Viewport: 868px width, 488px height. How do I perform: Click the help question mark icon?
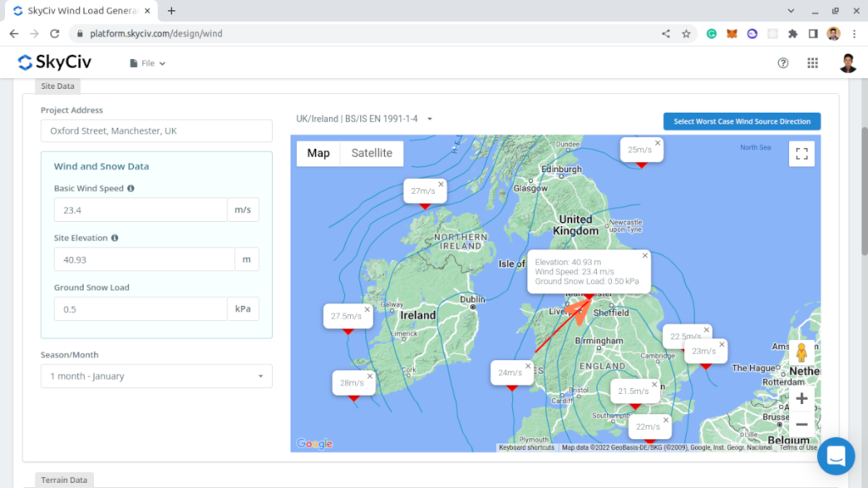[x=783, y=63]
